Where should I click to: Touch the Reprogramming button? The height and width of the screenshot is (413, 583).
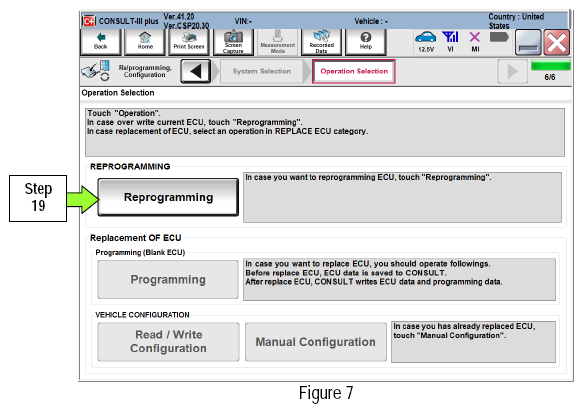168,197
